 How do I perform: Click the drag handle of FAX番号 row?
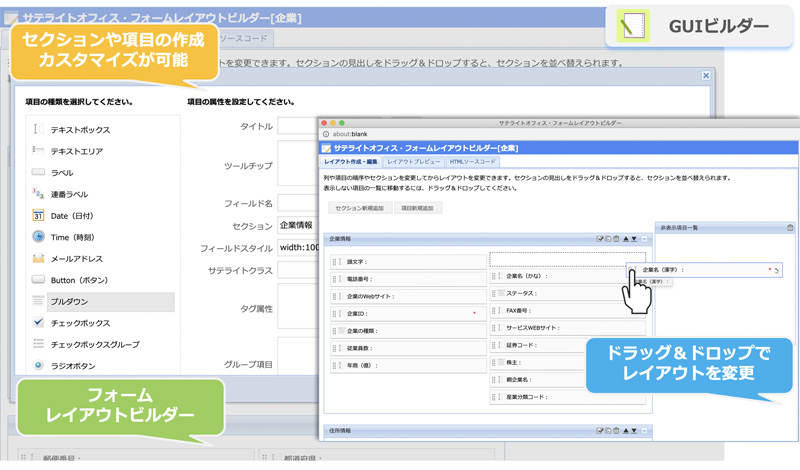[494, 310]
